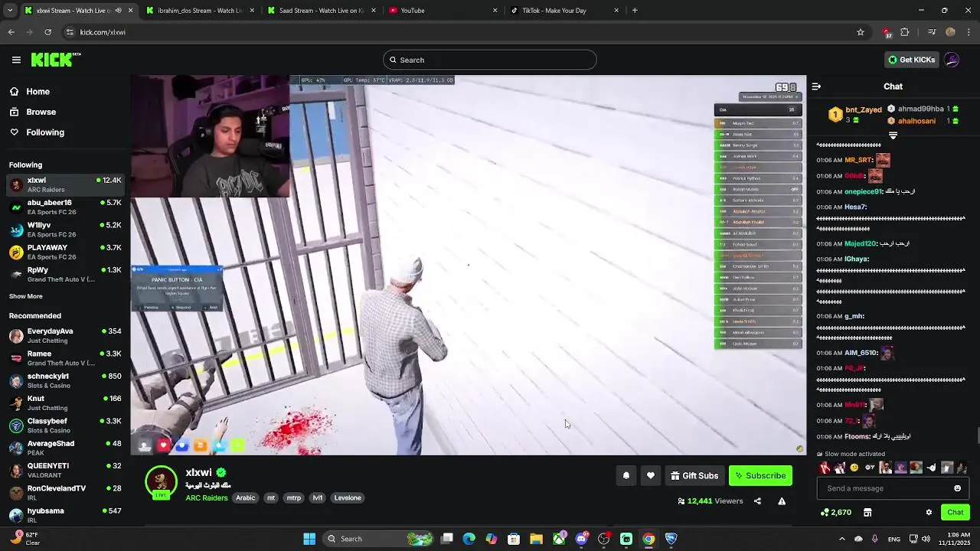980x551 pixels.
Task: Select the Levelone tag
Action: click(x=348, y=498)
